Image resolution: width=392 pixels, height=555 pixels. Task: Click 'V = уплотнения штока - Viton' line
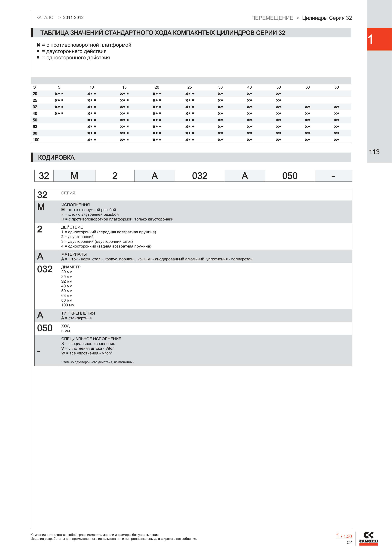coord(88,348)
